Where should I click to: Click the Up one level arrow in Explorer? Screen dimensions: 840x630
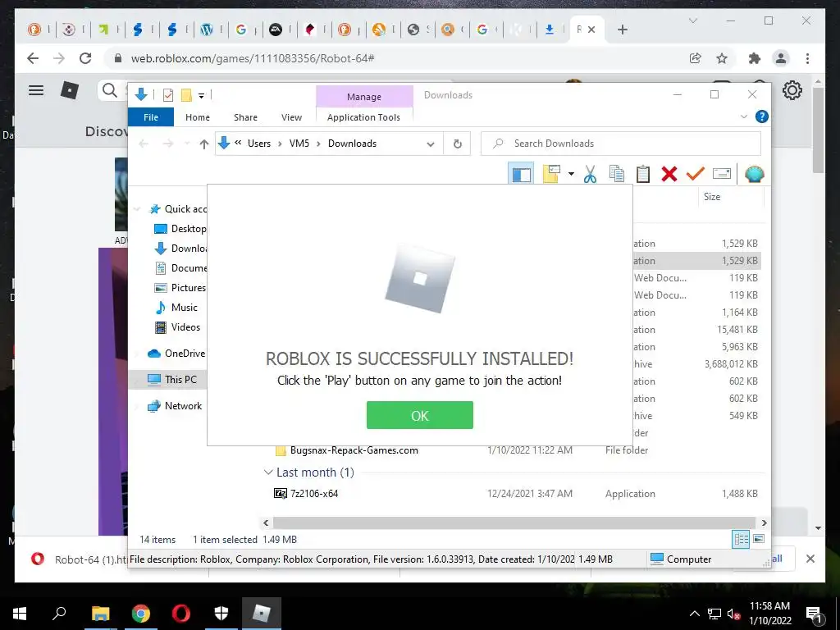(203, 144)
